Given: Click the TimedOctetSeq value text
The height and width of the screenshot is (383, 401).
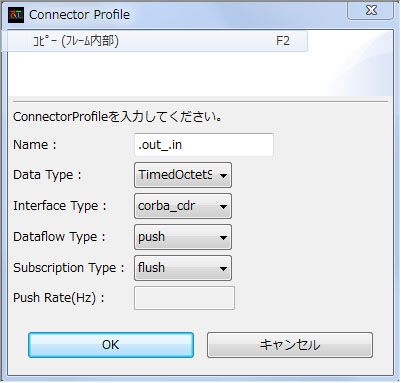Looking at the screenshot, I should 175,175.
